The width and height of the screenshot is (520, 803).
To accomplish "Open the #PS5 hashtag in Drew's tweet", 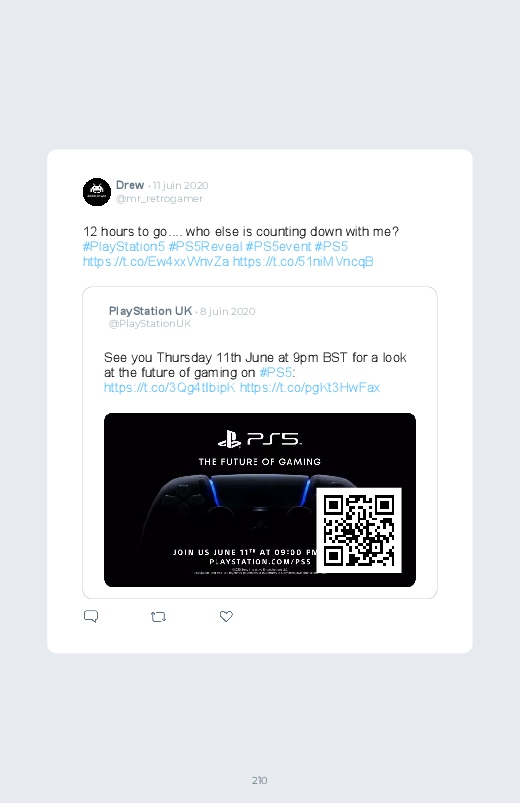I will tap(331, 246).
